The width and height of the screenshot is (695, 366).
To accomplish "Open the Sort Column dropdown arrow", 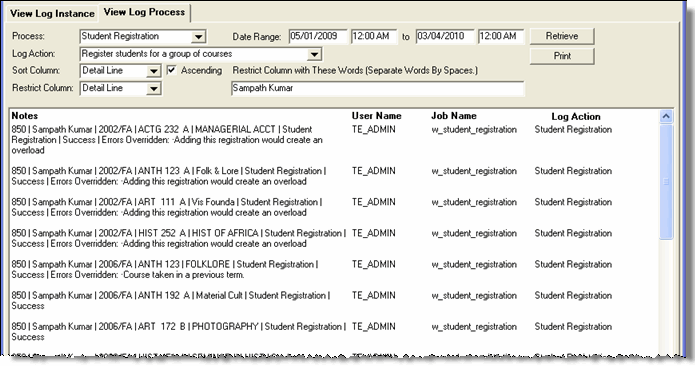I will (x=153, y=71).
